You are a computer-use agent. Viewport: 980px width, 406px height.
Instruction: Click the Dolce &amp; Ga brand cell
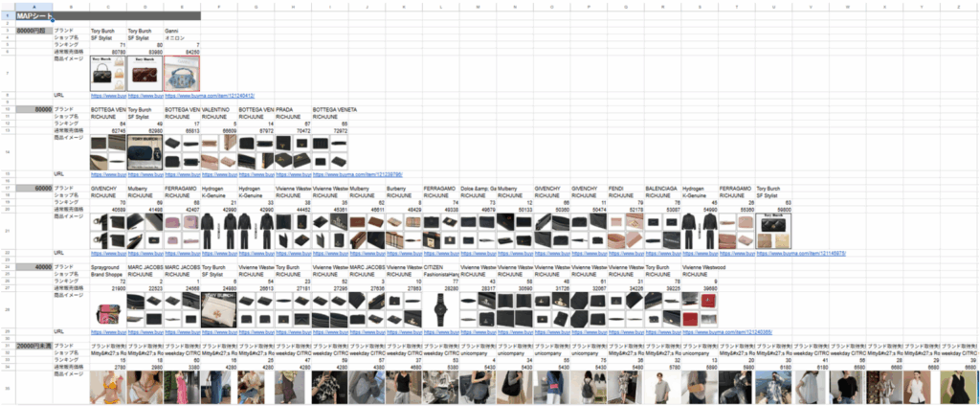click(479, 188)
